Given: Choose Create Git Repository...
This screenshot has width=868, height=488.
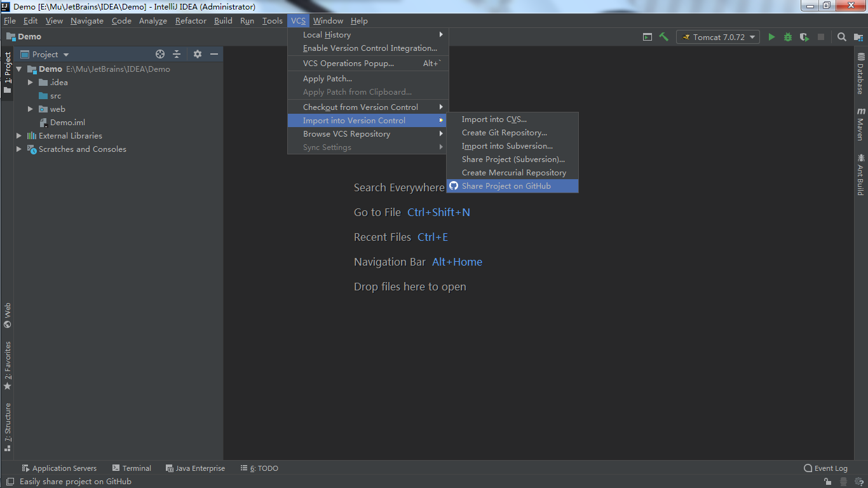Looking at the screenshot, I should tap(512, 133).
